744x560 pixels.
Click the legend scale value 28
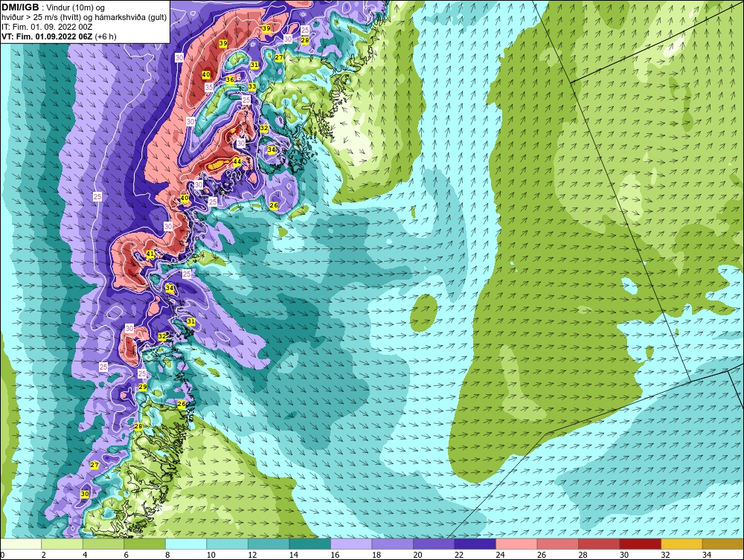[x=583, y=555]
